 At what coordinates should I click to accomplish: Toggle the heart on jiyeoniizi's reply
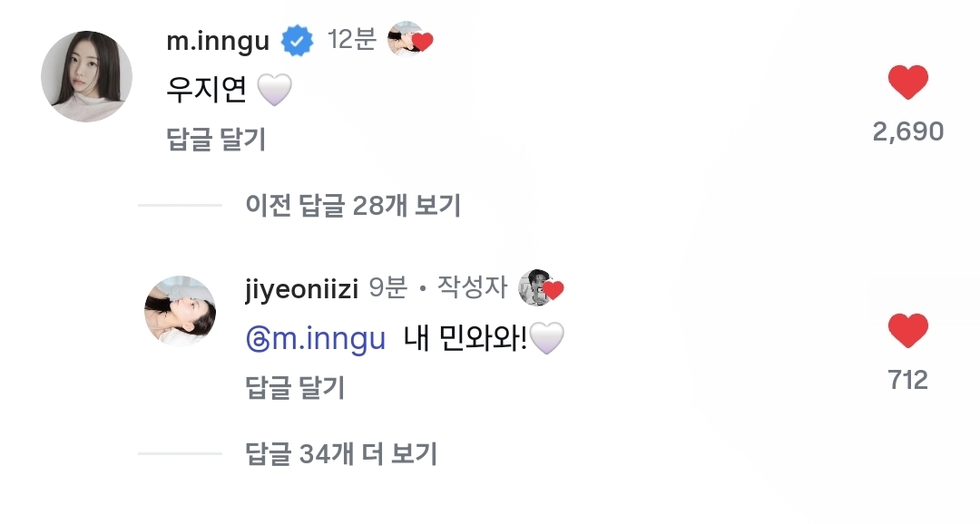[x=907, y=331]
